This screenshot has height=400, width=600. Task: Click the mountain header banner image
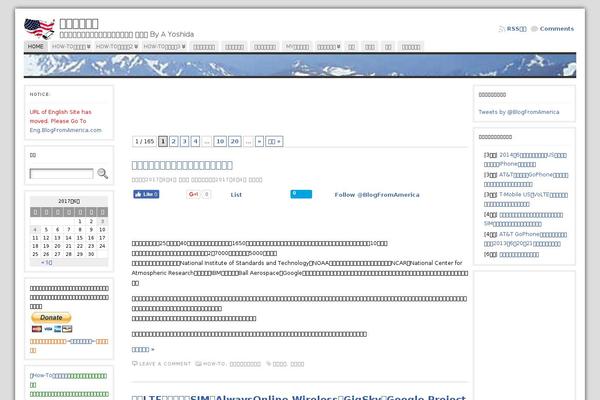coord(300,65)
